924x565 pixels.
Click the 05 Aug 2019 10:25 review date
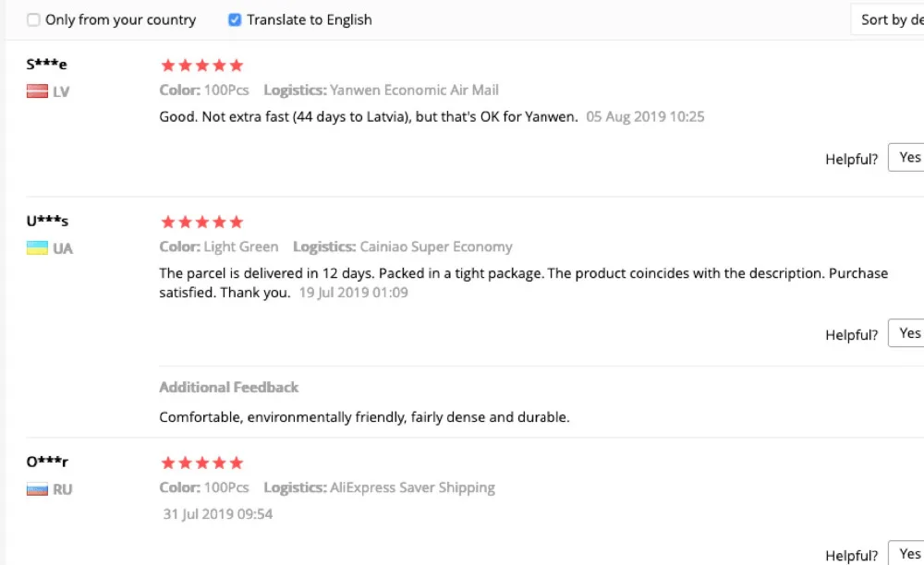tap(645, 117)
